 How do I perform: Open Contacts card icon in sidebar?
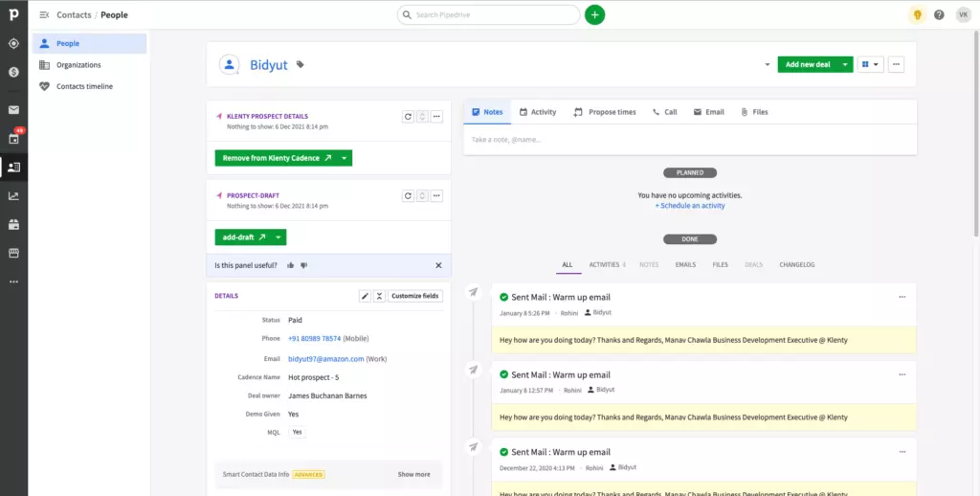(13, 167)
